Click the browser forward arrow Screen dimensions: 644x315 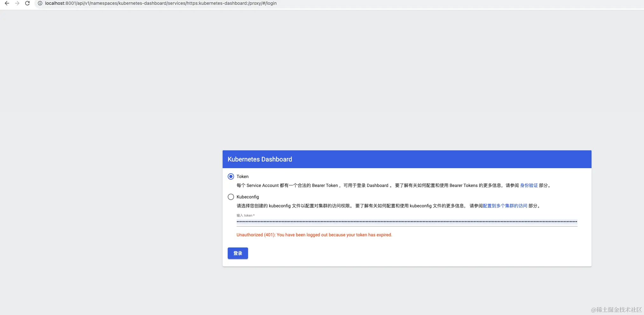(x=17, y=3)
